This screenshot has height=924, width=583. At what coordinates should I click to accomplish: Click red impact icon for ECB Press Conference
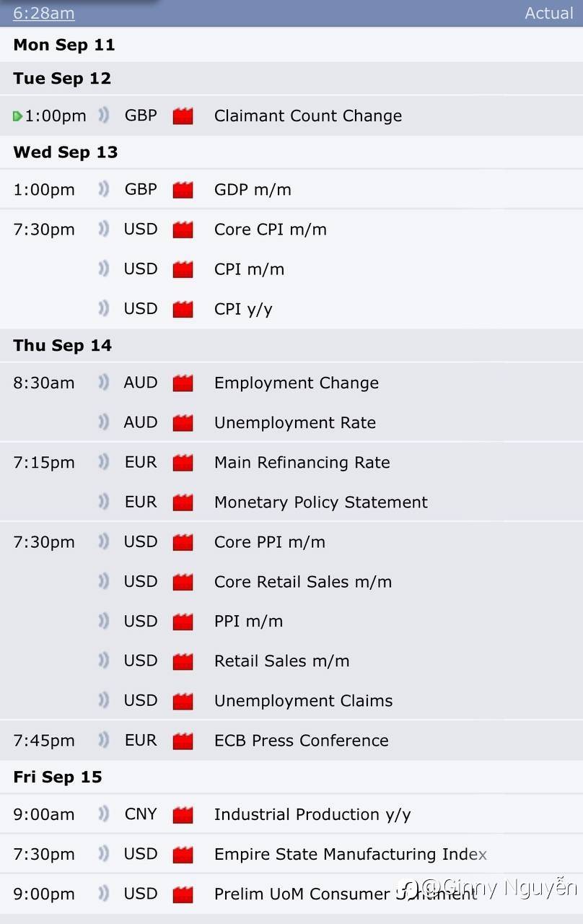pyautogui.click(x=183, y=741)
